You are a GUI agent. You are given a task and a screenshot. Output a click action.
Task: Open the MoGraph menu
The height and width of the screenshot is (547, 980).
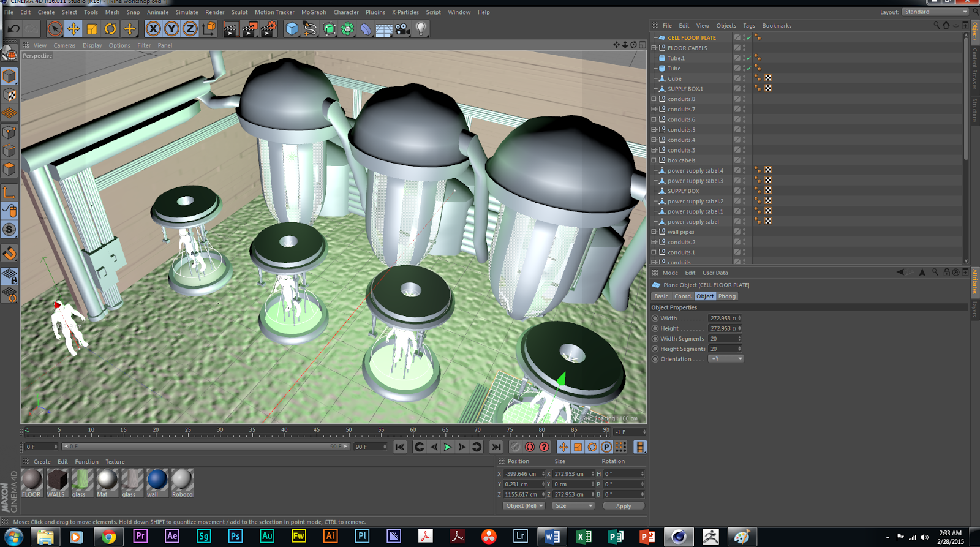click(314, 12)
